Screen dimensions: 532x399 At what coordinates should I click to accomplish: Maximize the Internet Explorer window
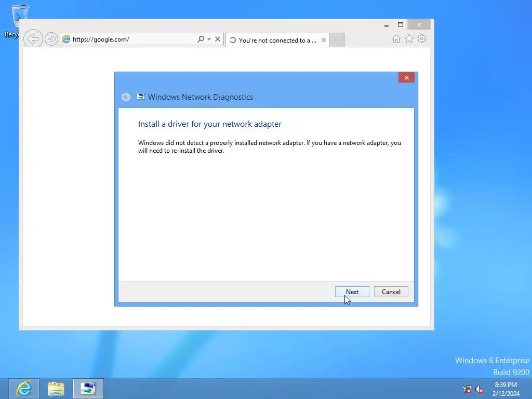(401, 25)
